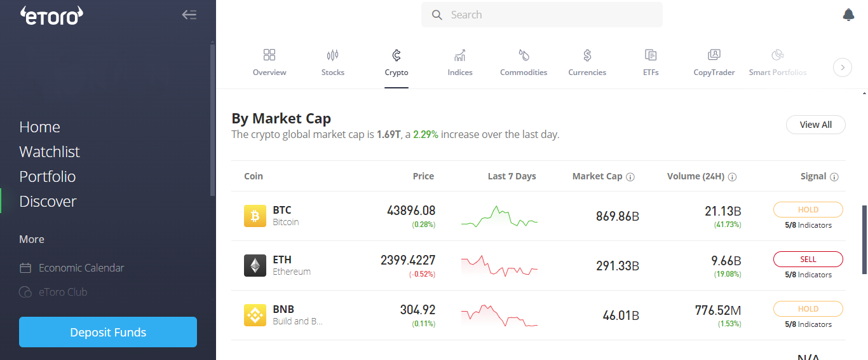Click the Market Cap info icon

[x=630, y=177]
